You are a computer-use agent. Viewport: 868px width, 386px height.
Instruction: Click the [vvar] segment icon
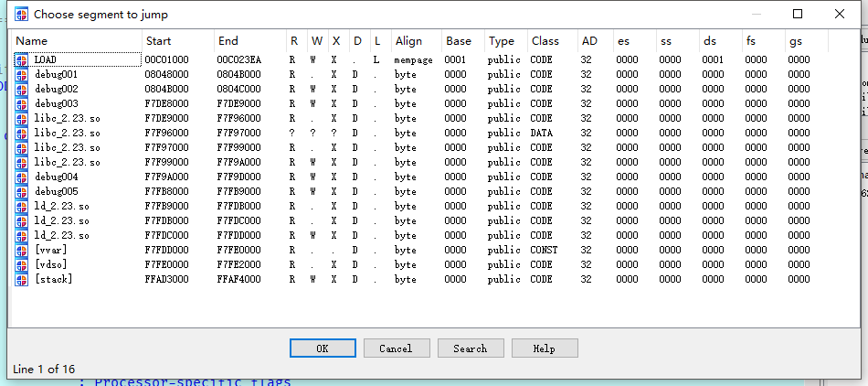tap(22, 250)
